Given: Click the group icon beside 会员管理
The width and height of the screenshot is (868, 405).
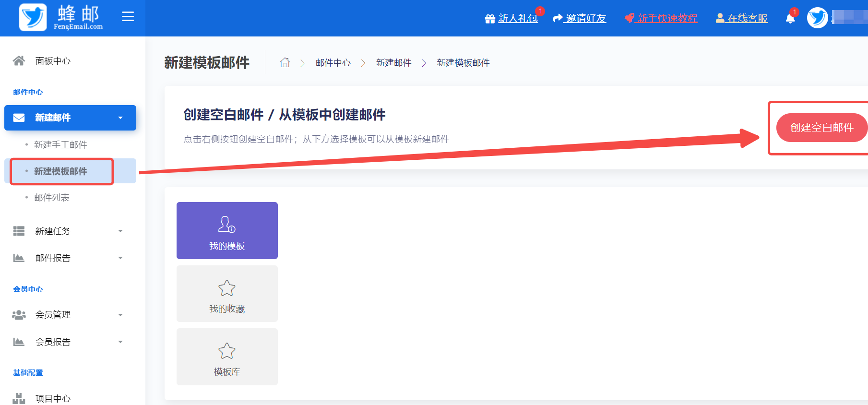Looking at the screenshot, I should (19, 315).
